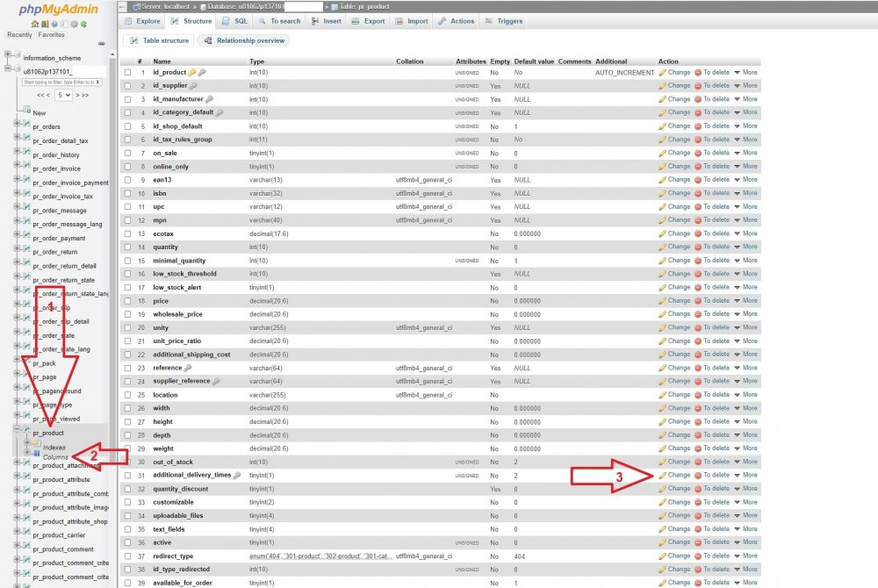Image resolution: width=878 pixels, height=588 pixels.
Task: Click pencil icon for wholesale_price row
Action: tap(662, 314)
